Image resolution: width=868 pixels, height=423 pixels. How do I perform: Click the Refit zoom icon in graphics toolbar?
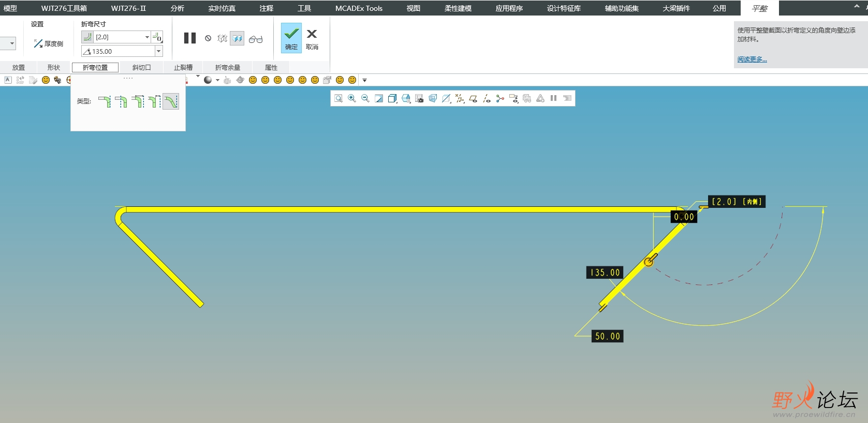coord(339,98)
